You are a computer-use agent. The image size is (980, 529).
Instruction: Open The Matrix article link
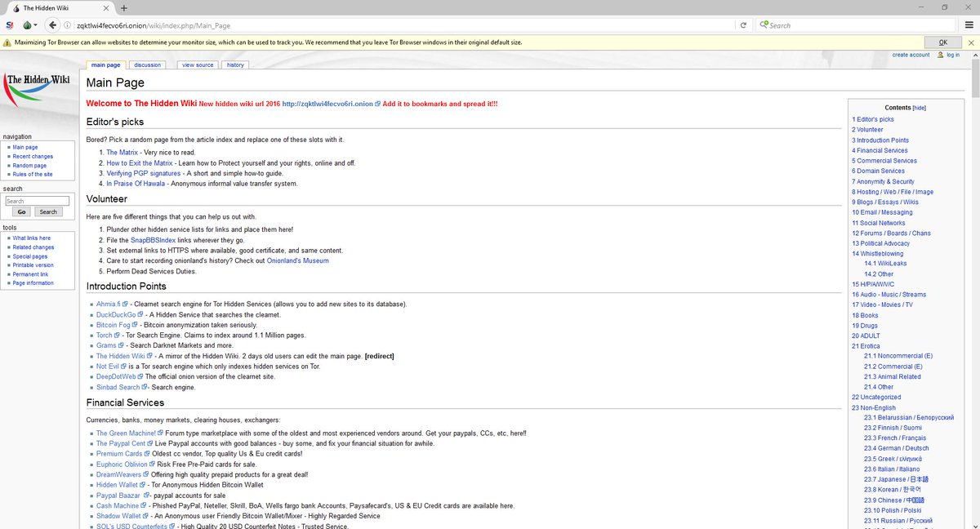(x=122, y=153)
